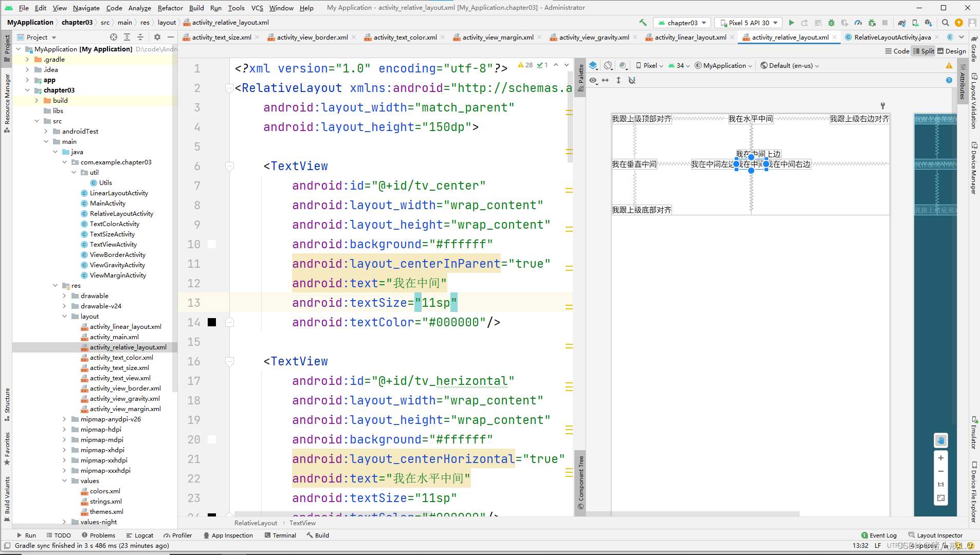Open the Event Log
This screenshot has width=980, height=555.
click(879, 535)
